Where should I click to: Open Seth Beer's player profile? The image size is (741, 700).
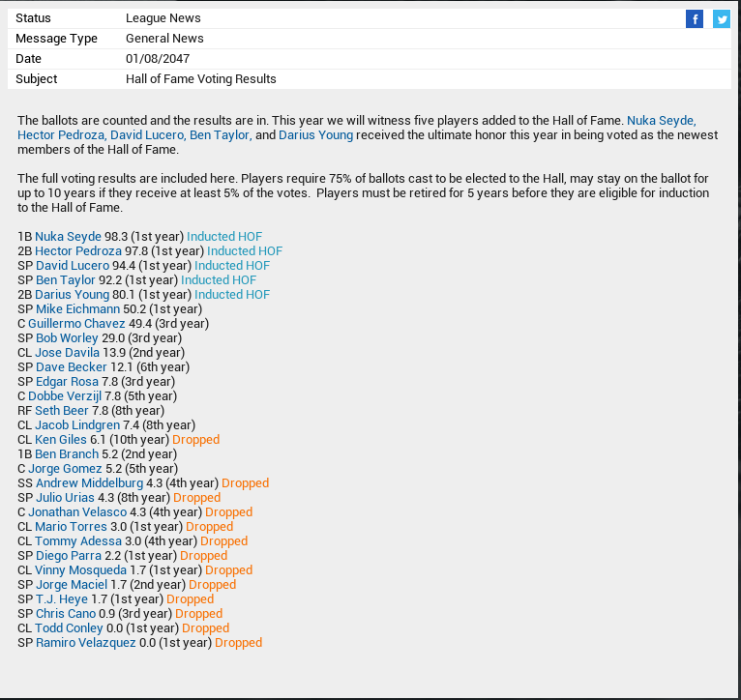(61, 411)
